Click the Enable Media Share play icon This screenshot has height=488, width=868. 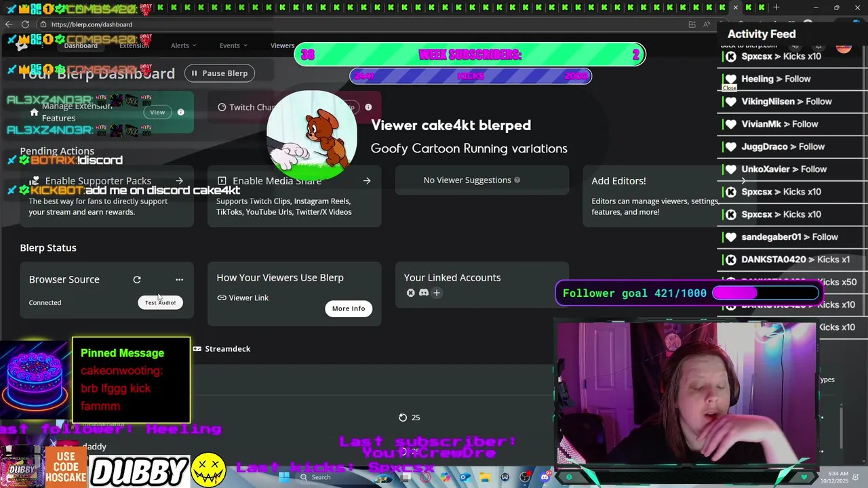point(222,181)
